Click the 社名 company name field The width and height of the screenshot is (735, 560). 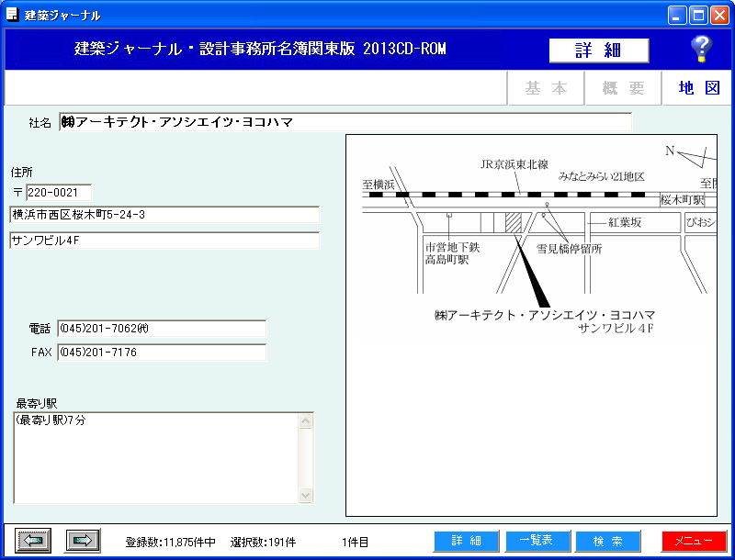345,122
